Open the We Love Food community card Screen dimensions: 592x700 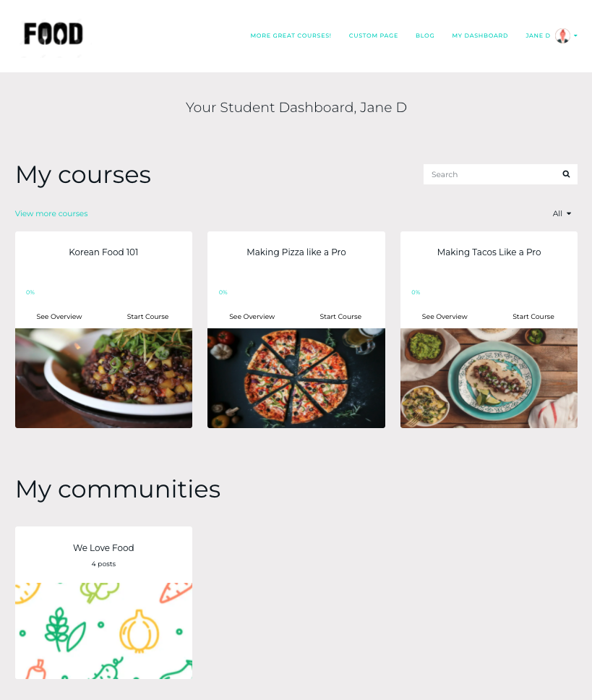coord(103,602)
